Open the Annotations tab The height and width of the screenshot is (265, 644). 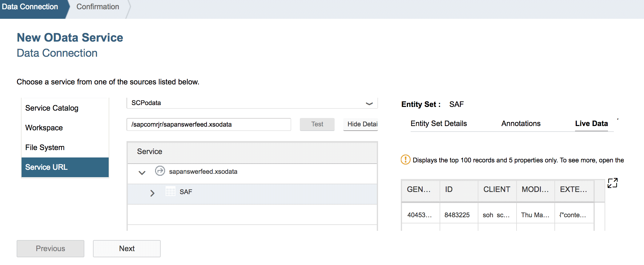pyautogui.click(x=521, y=124)
